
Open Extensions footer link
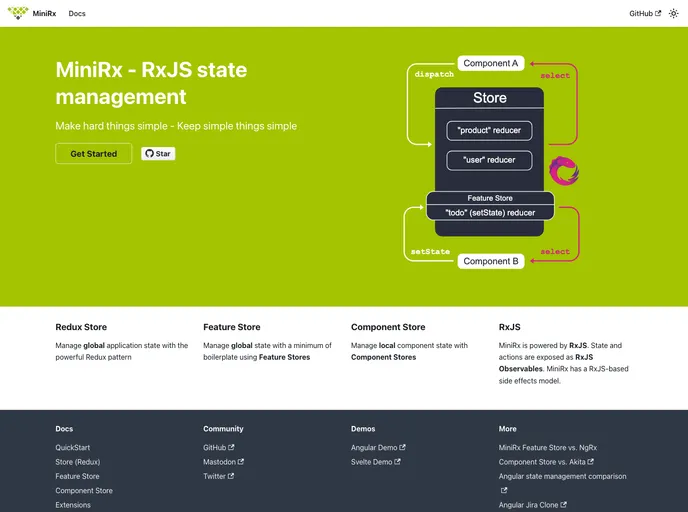coord(73,505)
